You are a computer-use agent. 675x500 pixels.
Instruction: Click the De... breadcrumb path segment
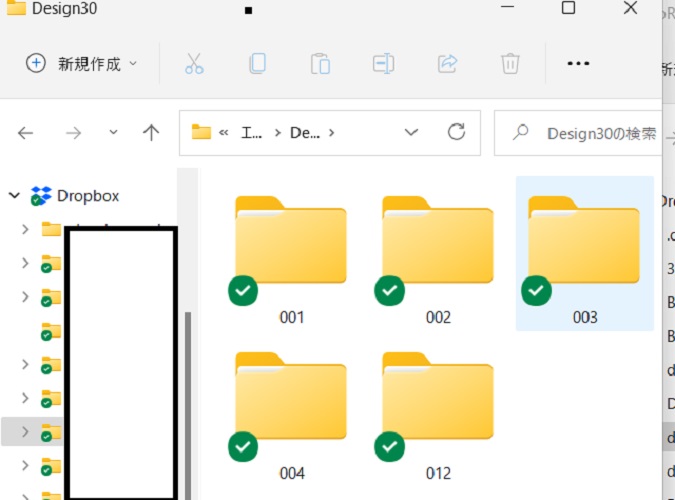(301, 132)
